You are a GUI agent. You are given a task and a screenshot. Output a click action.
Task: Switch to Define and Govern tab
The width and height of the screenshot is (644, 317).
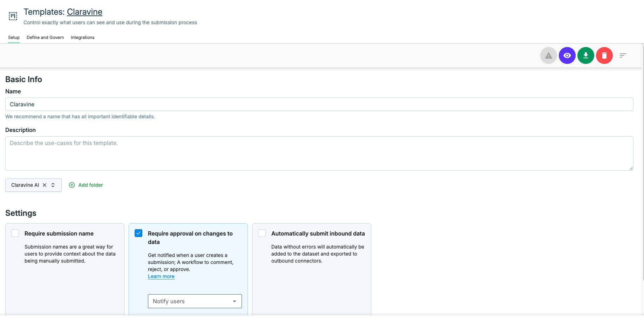(x=45, y=38)
